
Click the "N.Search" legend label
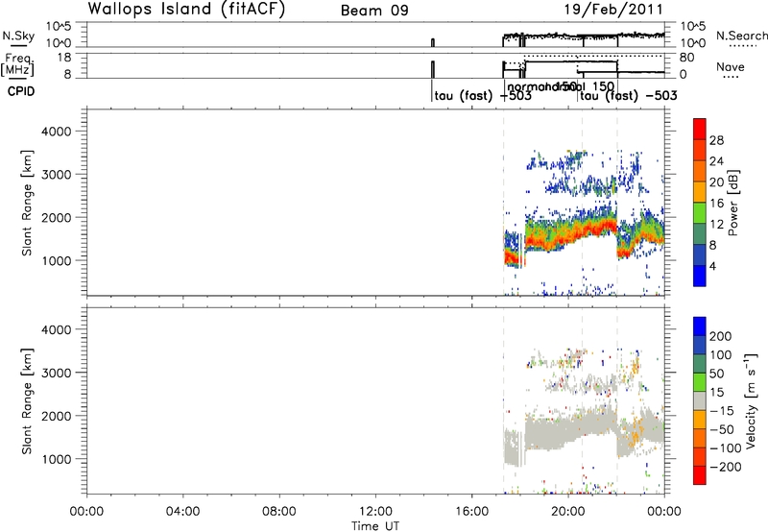pos(741,36)
